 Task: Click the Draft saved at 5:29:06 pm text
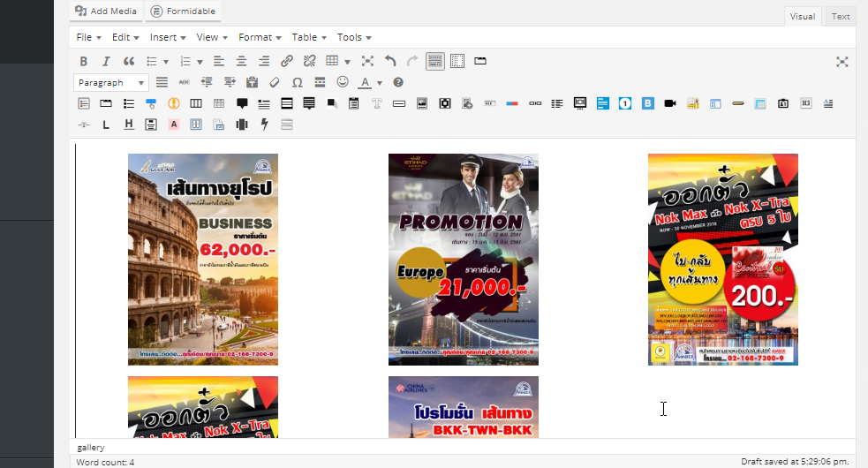coord(795,461)
